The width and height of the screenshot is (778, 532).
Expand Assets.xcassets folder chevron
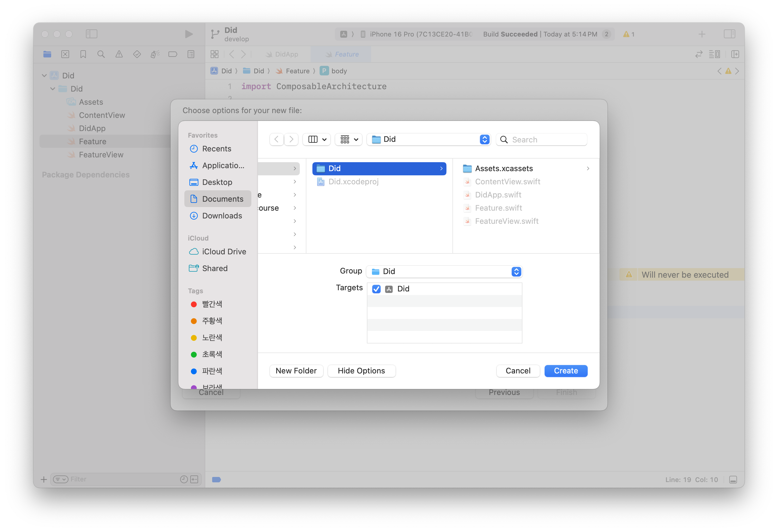pos(588,168)
